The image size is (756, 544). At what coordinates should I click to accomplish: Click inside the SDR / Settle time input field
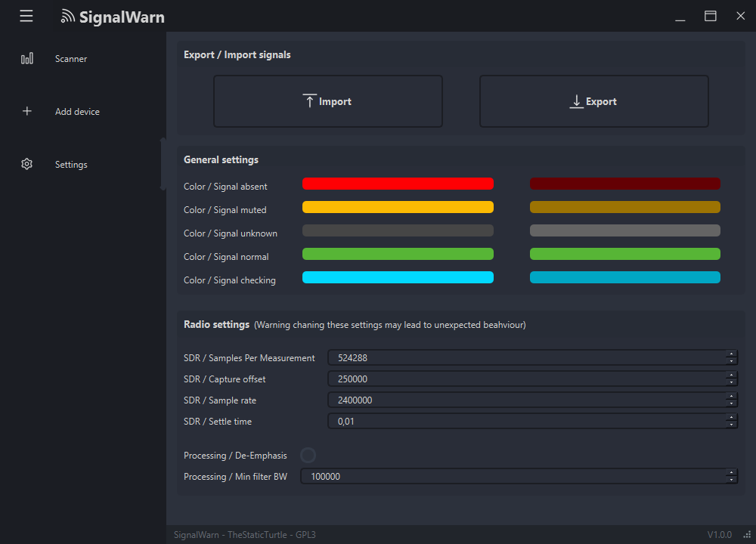529,421
